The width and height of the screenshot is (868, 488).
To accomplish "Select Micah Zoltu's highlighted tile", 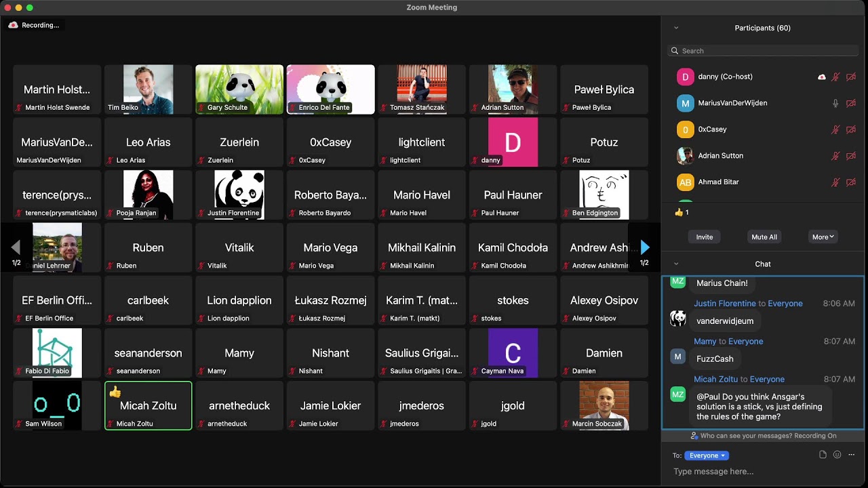I will [149, 405].
